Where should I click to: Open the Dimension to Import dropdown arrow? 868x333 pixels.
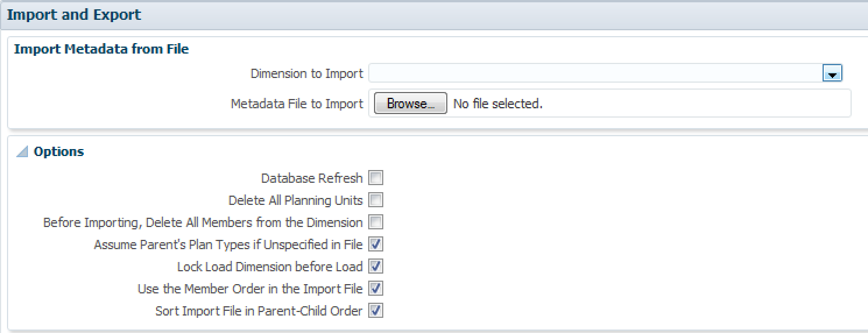click(832, 74)
